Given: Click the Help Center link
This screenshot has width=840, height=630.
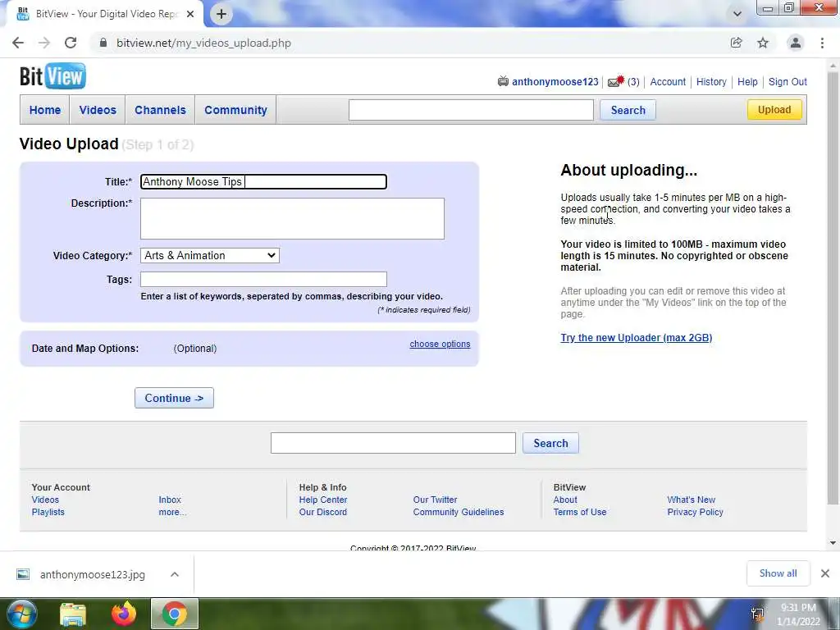Looking at the screenshot, I should click(323, 500).
